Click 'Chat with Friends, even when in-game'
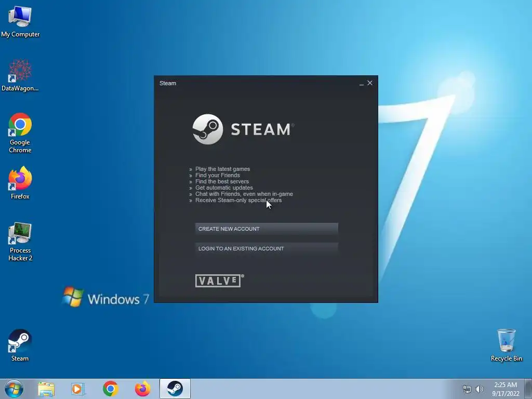This screenshot has width=532, height=399. point(244,194)
